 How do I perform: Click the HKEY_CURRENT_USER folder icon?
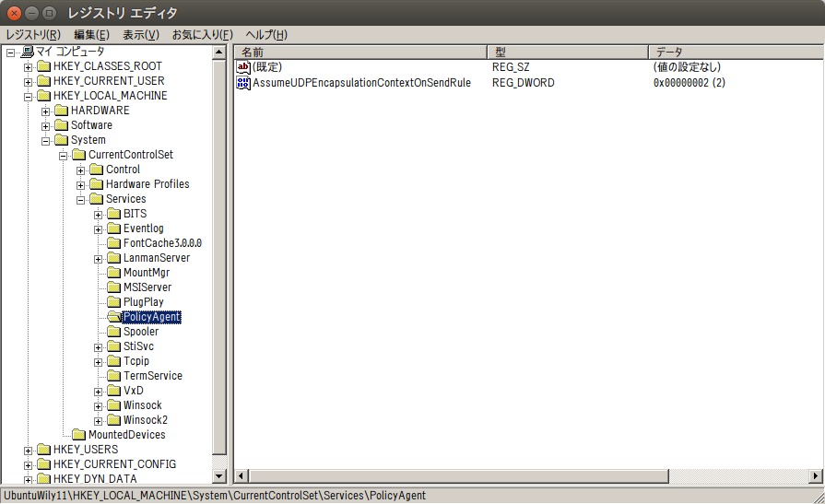[x=44, y=81]
